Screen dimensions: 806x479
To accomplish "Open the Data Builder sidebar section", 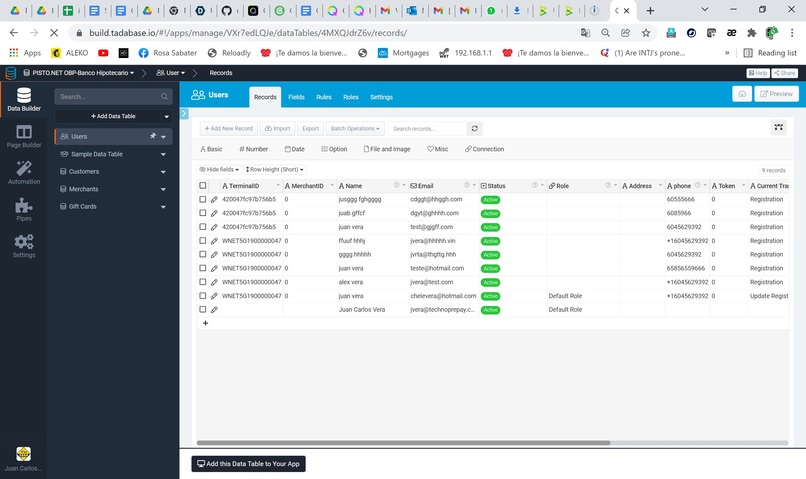I will (x=24, y=100).
